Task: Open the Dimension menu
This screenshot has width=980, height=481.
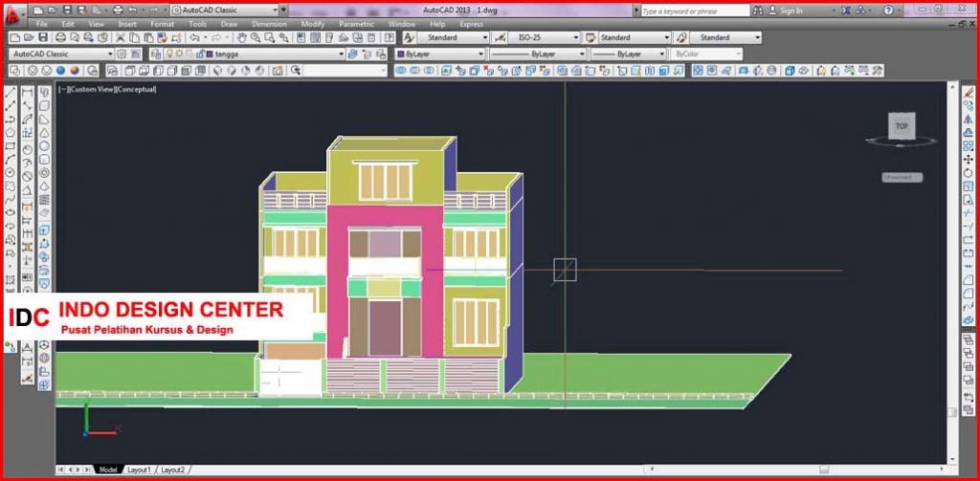Action: tap(269, 24)
